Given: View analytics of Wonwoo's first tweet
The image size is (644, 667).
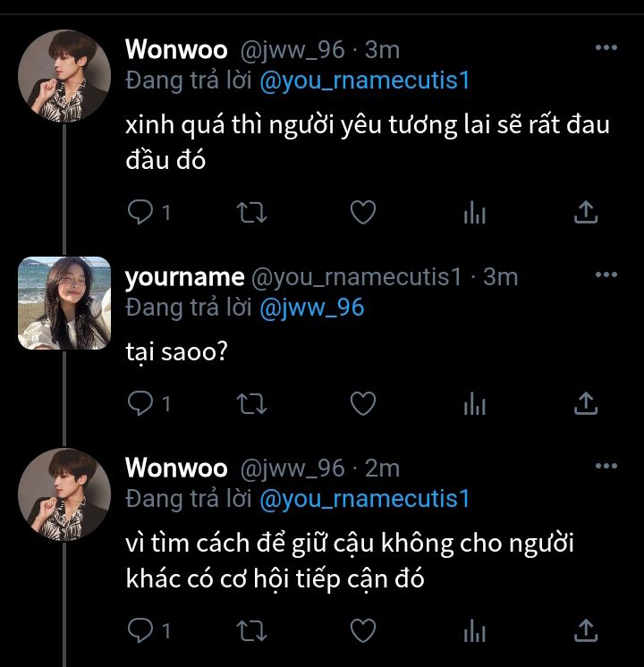Looking at the screenshot, I should (474, 212).
